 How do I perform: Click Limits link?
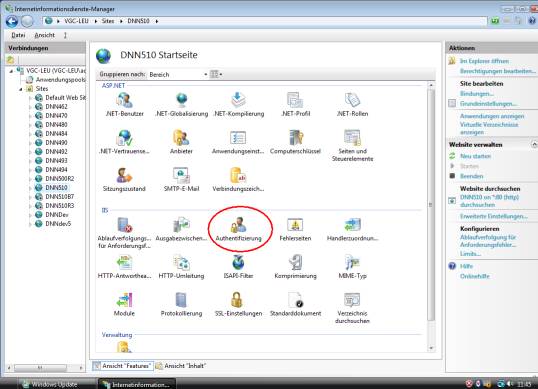click(470, 254)
